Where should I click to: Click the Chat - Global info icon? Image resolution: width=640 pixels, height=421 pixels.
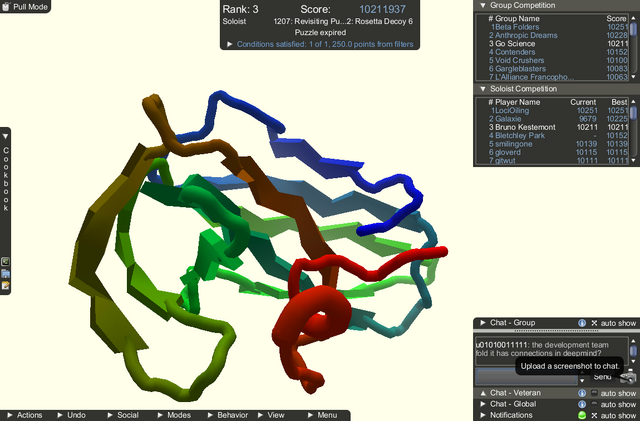[x=582, y=404]
